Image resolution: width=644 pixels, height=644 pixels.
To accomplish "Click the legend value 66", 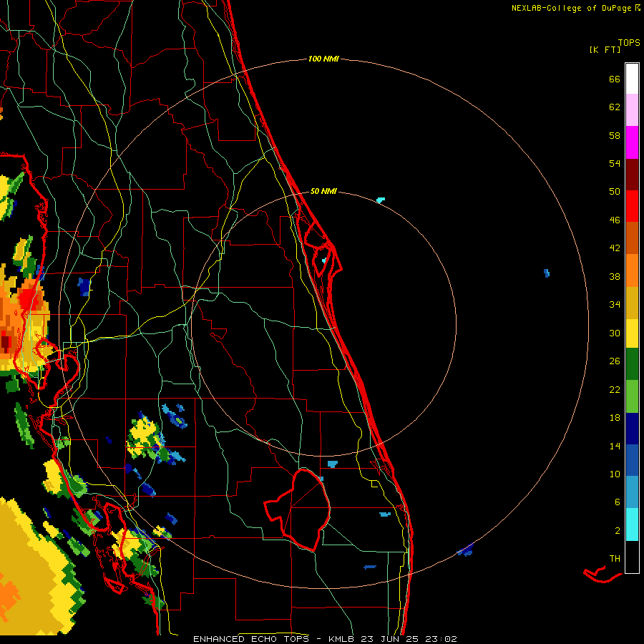I will [615, 79].
